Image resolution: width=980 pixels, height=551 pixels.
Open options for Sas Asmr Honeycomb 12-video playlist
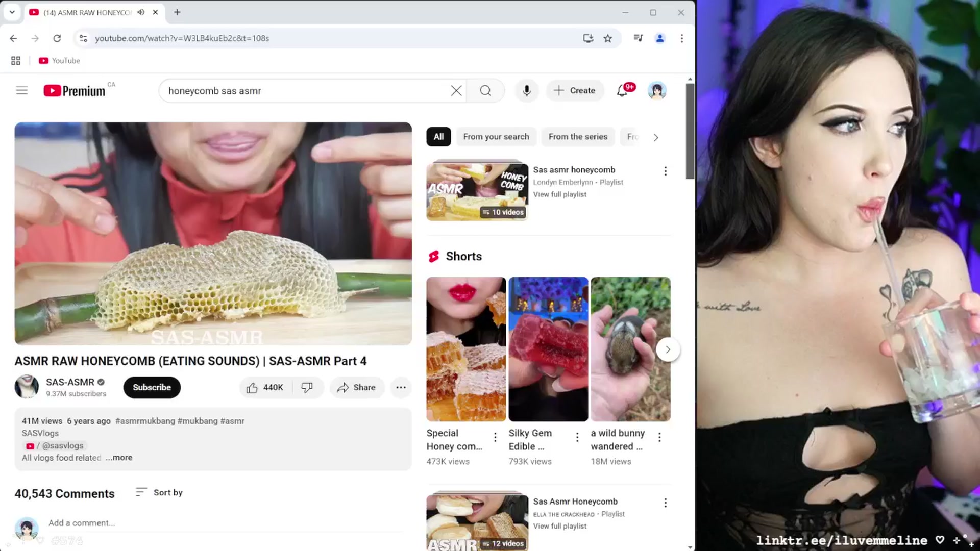pyautogui.click(x=665, y=503)
